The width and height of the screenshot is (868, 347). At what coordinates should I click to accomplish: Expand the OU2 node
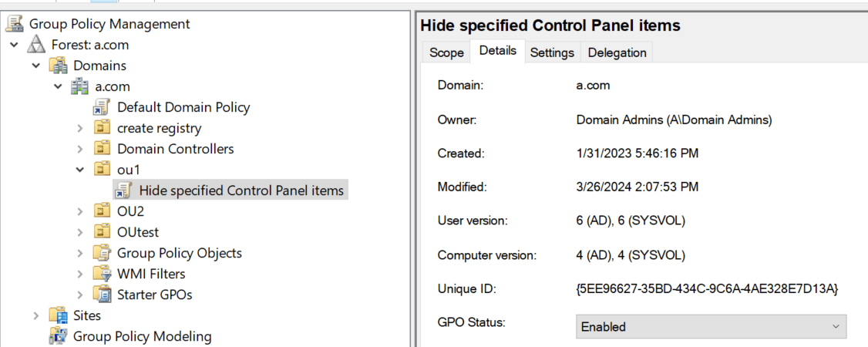pyautogui.click(x=80, y=211)
